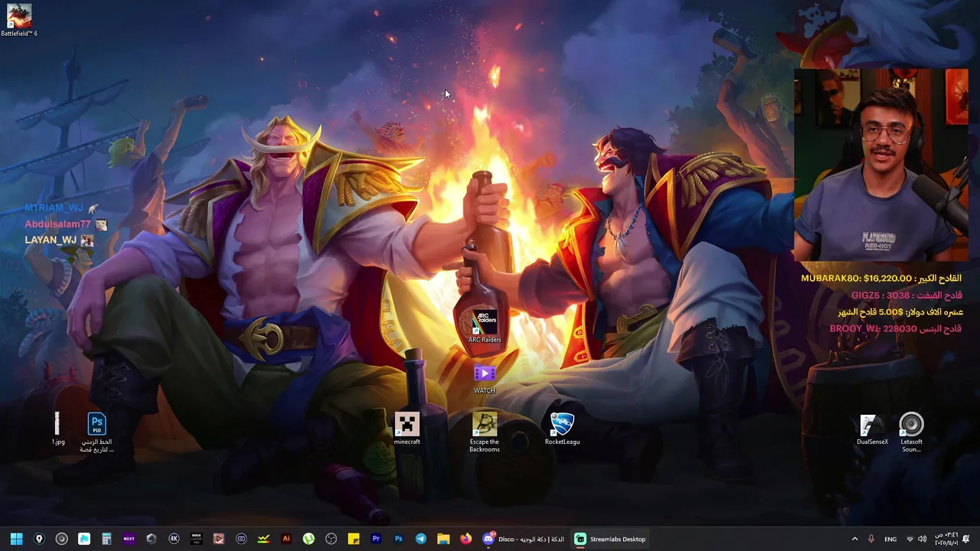Viewport: 980px width, 551px height.
Task: Open the ARC Raiders desktop shortcut
Action: (x=485, y=327)
